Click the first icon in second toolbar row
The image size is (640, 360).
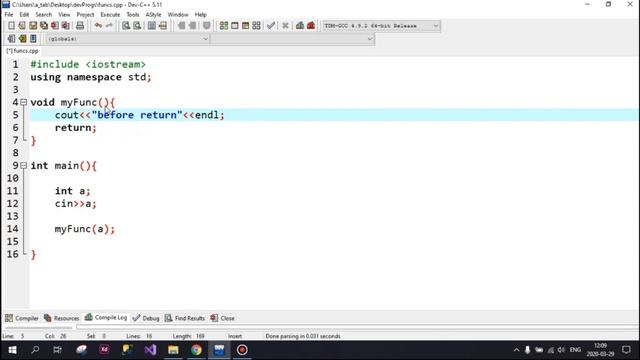click(11, 39)
